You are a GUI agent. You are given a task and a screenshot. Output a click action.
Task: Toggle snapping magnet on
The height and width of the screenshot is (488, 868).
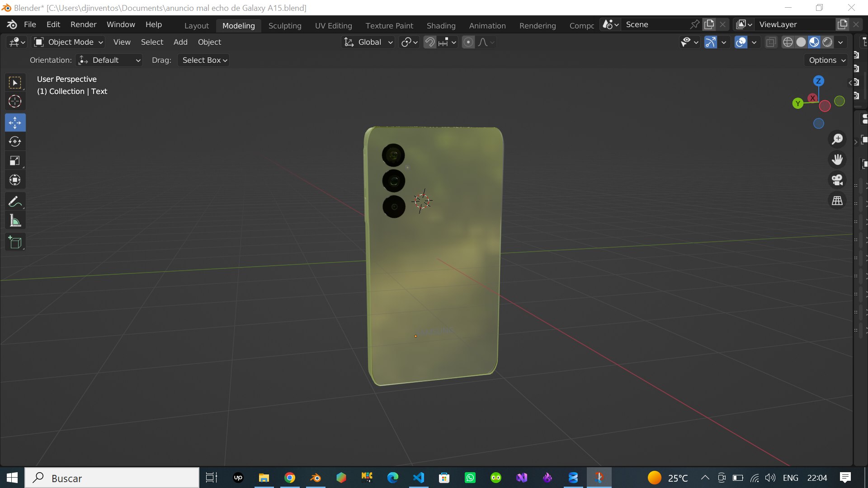(429, 42)
